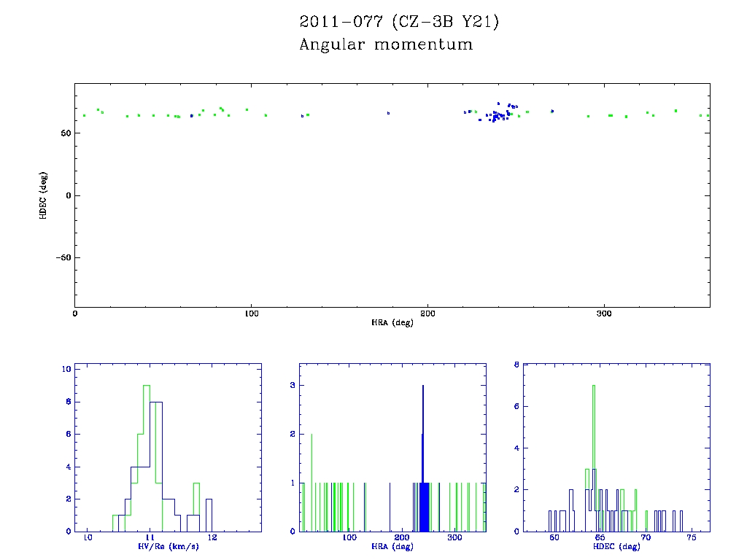The image size is (747, 560).
Task: Click the isolated blue data point near HRA 178
Action: [388, 113]
